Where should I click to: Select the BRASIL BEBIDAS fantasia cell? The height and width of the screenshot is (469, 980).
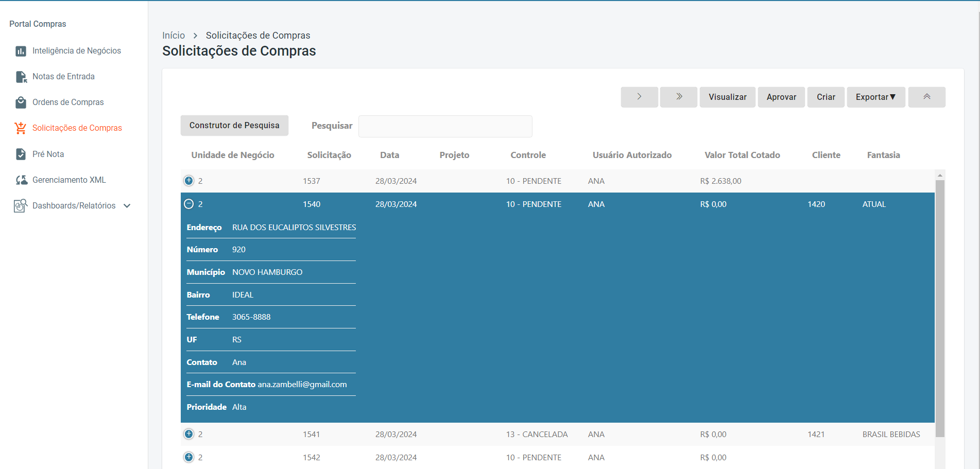(891, 434)
